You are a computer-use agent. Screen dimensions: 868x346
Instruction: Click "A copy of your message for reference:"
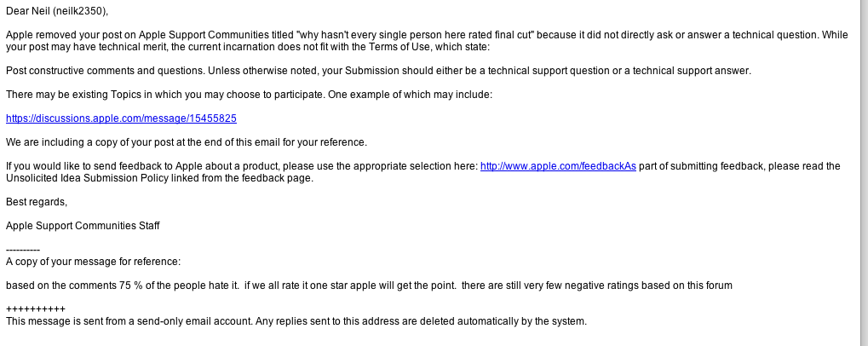click(93, 262)
